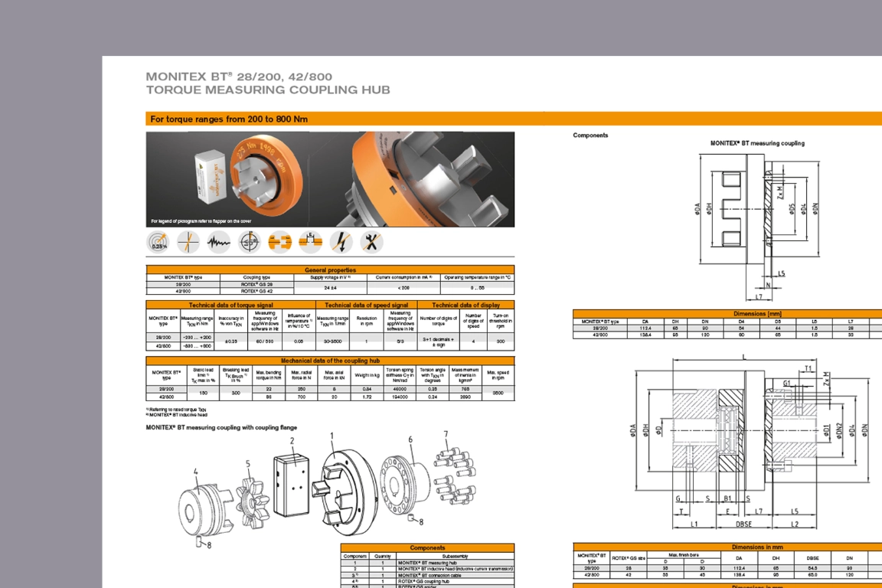Viewport: 882px width, 588px height.
Task: Enable the ROTEX GS 28 coupling option
Action: pos(258,284)
